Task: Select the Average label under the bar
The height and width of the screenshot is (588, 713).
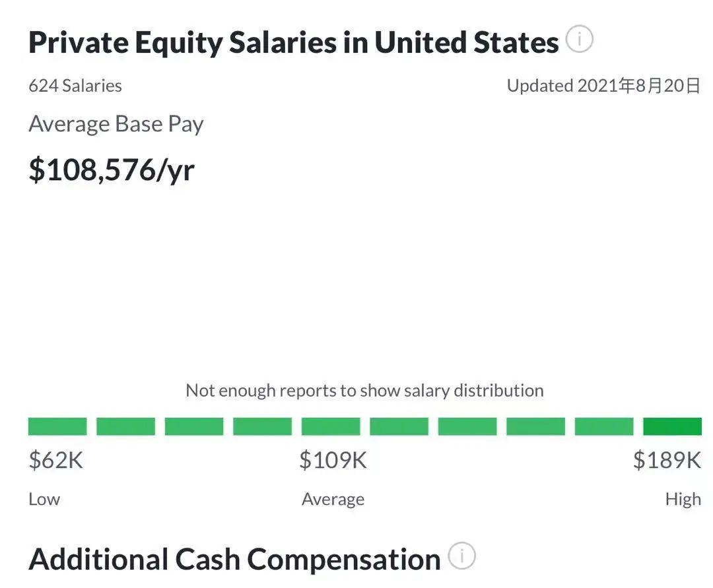Action: [x=333, y=500]
